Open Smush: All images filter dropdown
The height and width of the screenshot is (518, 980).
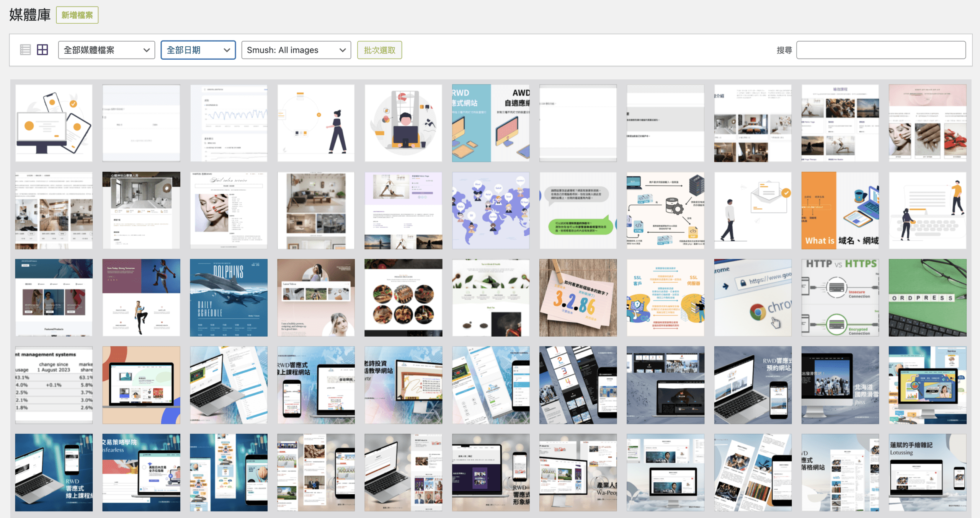tap(296, 50)
